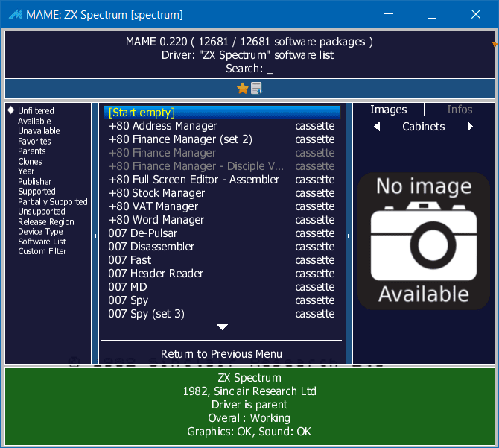
Task: Collapse the left filter panel
Action: (x=95, y=236)
